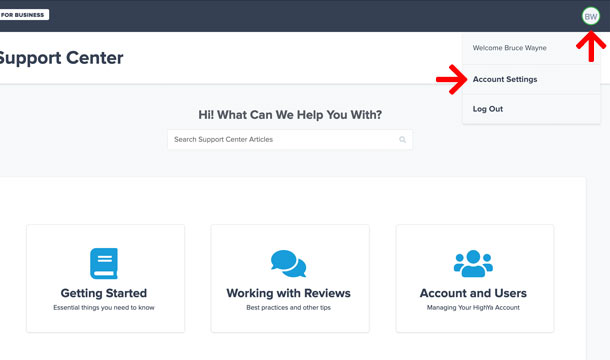The height and width of the screenshot is (360, 610).
Task: Click 'Managing Your HighYa Account' text
Action: 473,307
